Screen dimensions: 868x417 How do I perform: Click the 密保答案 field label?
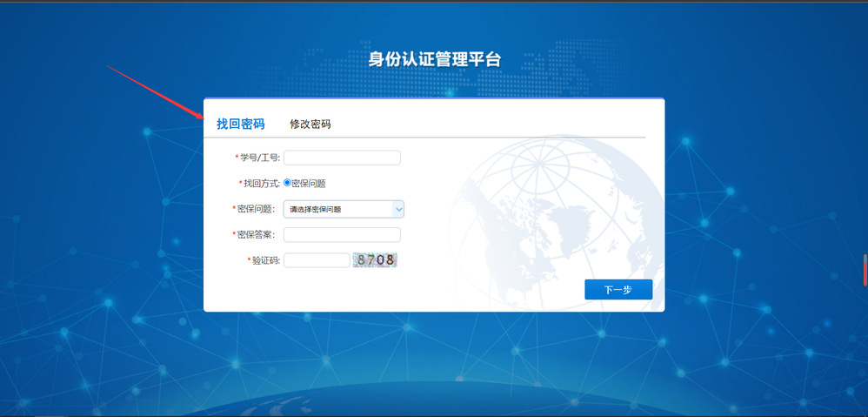257,235
